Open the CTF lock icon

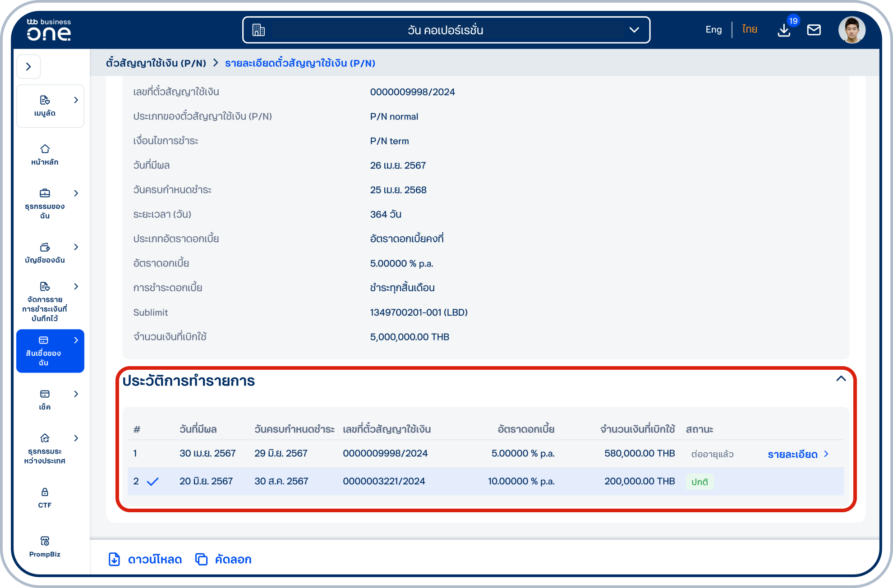(x=45, y=497)
